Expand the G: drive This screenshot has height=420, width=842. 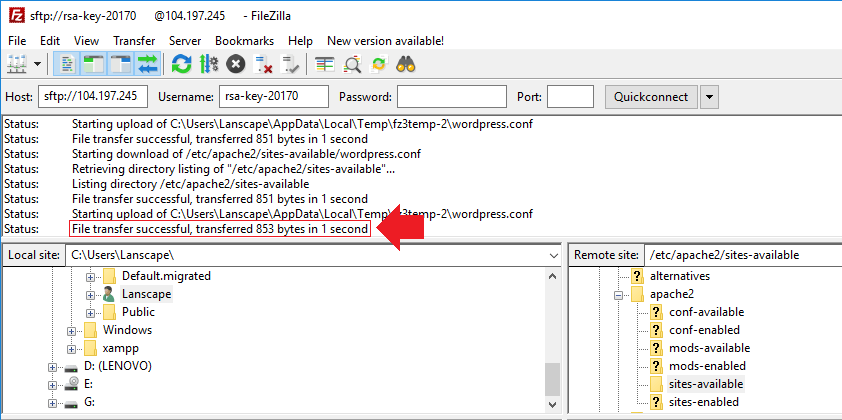[x=52, y=403]
